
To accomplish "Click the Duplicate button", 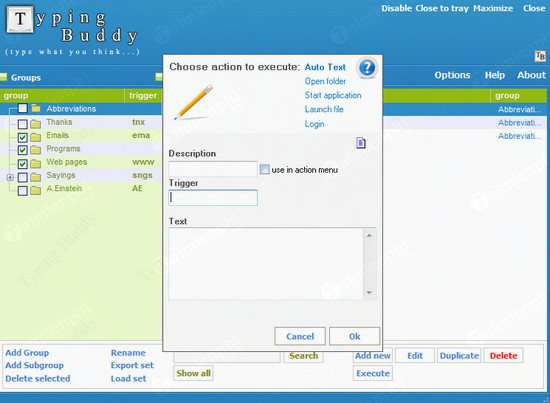I will [459, 356].
